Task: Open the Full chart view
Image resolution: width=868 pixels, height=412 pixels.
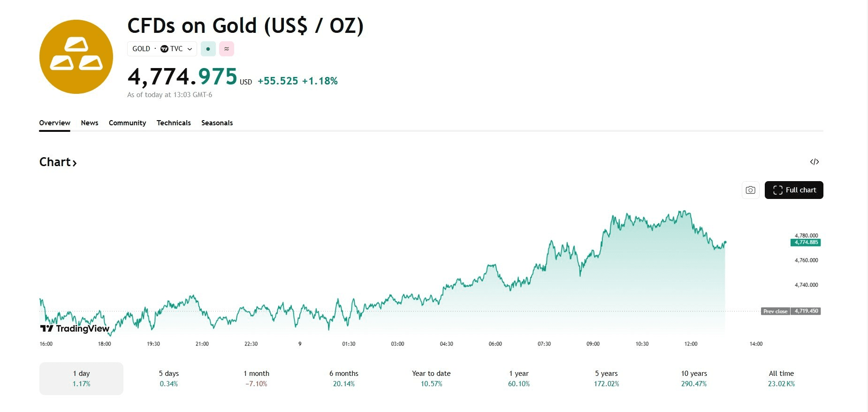Action: (x=794, y=190)
